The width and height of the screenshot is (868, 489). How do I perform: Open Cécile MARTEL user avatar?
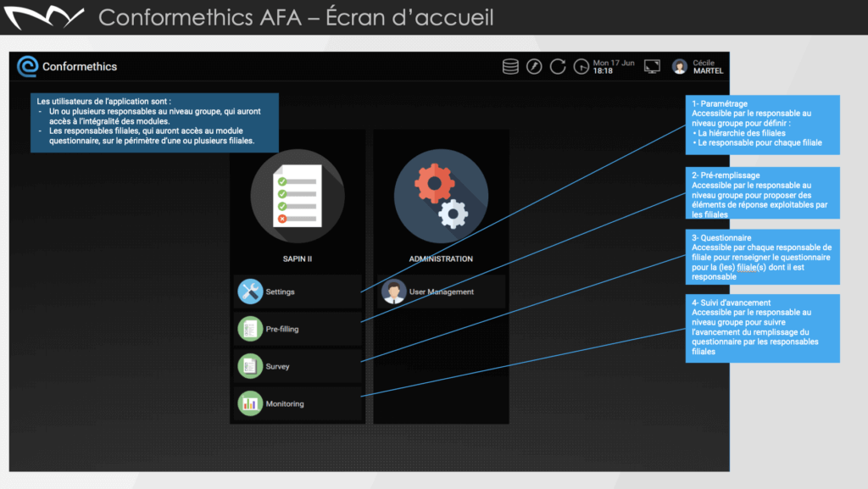click(x=680, y=66)
